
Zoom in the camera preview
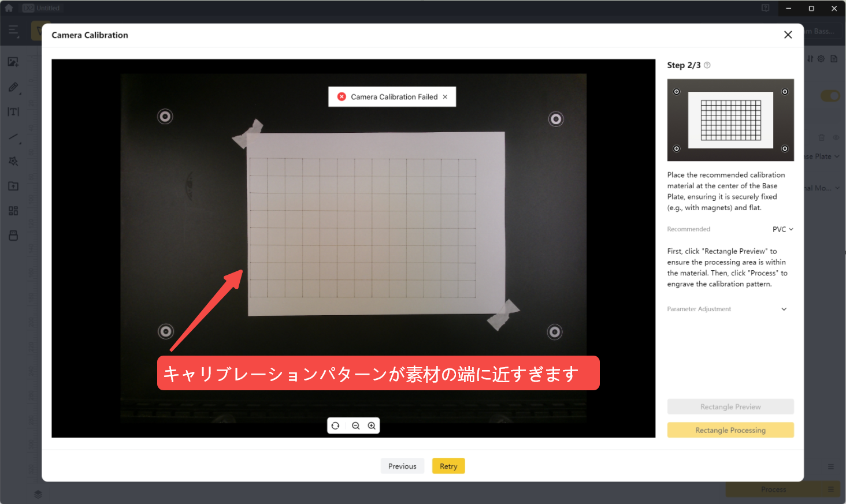click(372, 426)
